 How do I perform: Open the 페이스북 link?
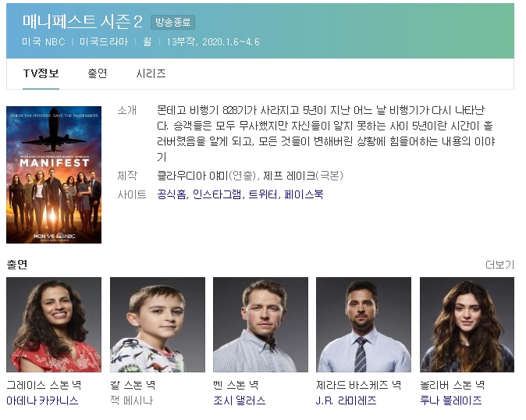(304, 194)
